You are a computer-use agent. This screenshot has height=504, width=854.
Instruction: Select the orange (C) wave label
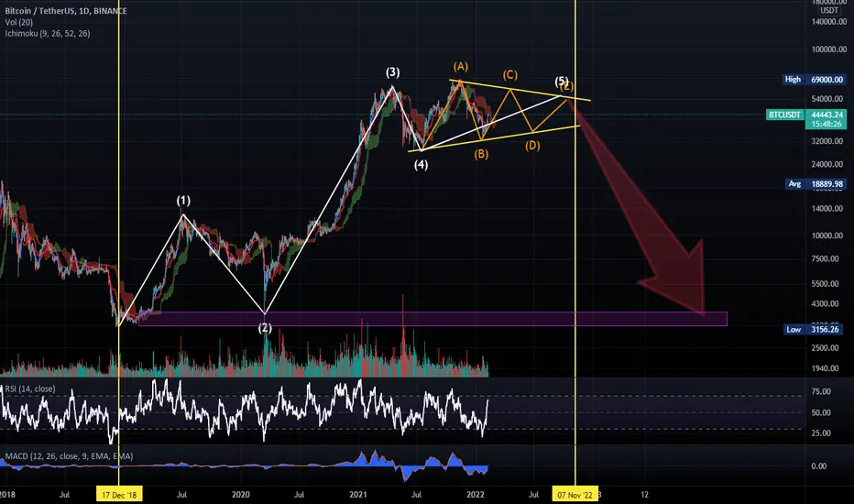tap(510, 75)
